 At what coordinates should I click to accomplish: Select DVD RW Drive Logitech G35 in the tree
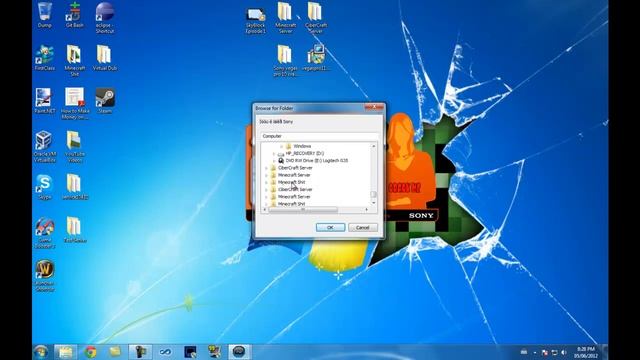317,161
